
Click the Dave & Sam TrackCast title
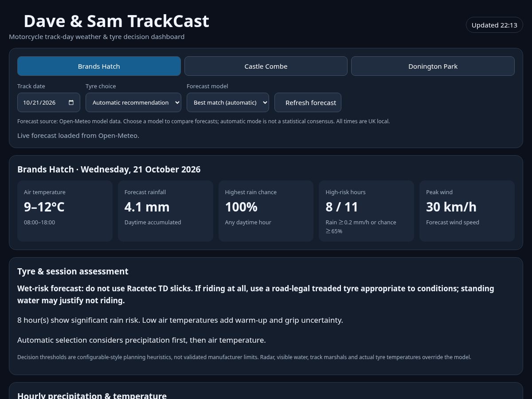[x=116, y=21]
